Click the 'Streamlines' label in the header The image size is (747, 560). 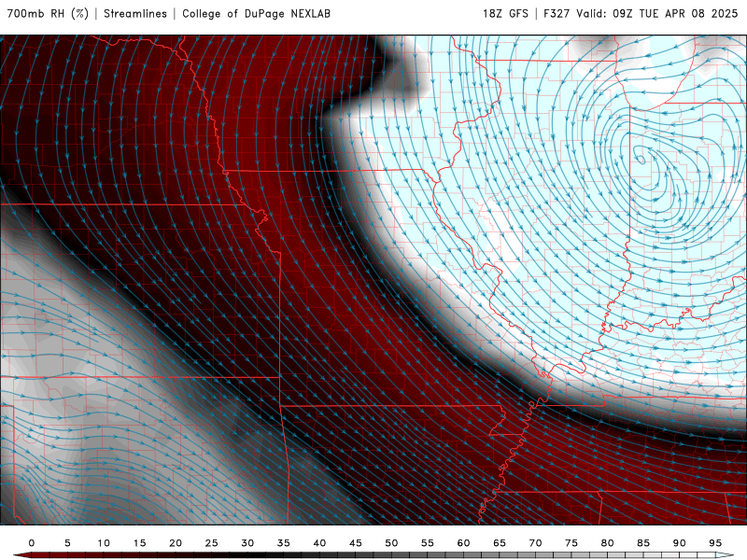point(135,14)
